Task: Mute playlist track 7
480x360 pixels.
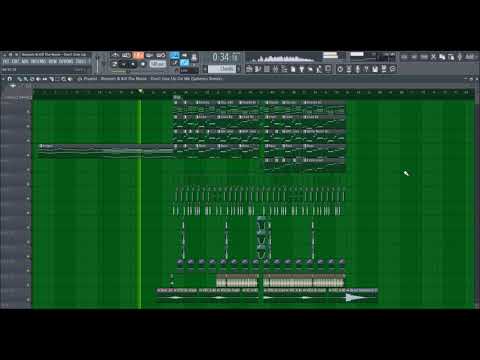Action: point(28,198)
